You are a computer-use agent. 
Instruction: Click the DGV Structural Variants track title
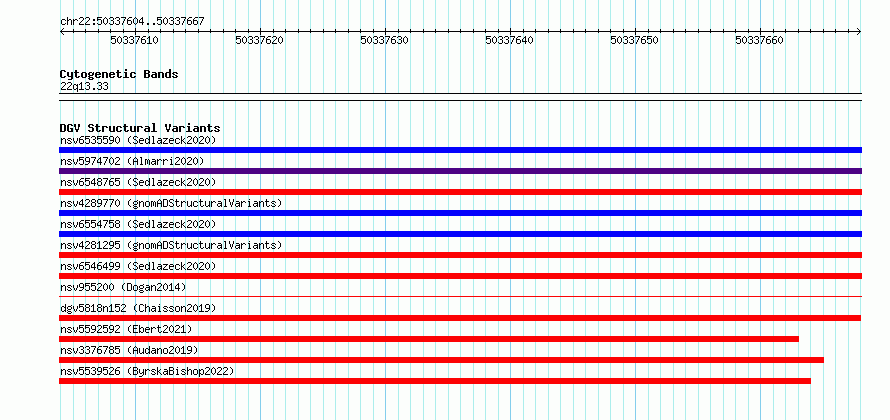(140, 128)
